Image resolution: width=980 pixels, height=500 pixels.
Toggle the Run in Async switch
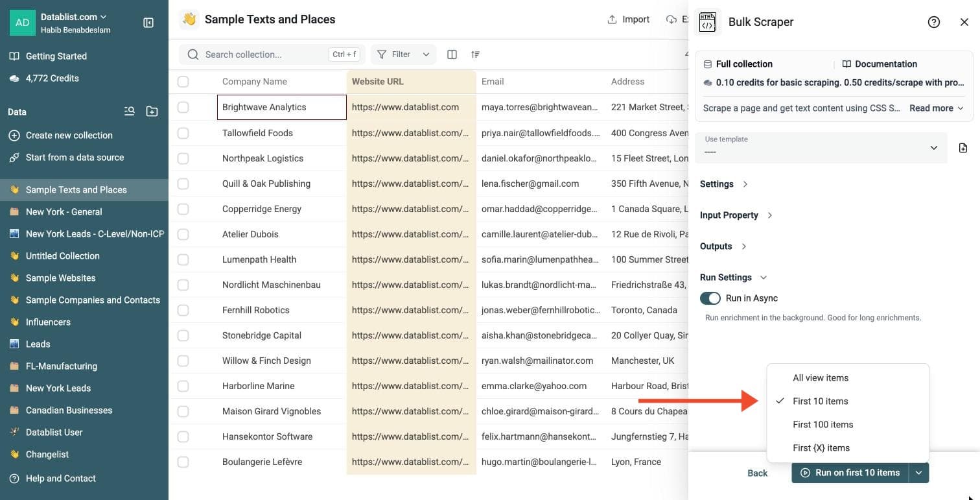[x=710, y=298]
